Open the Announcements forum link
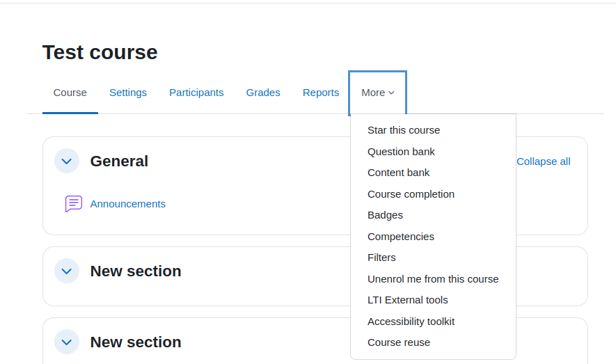616x364 pixels. (x=127, y=204)
